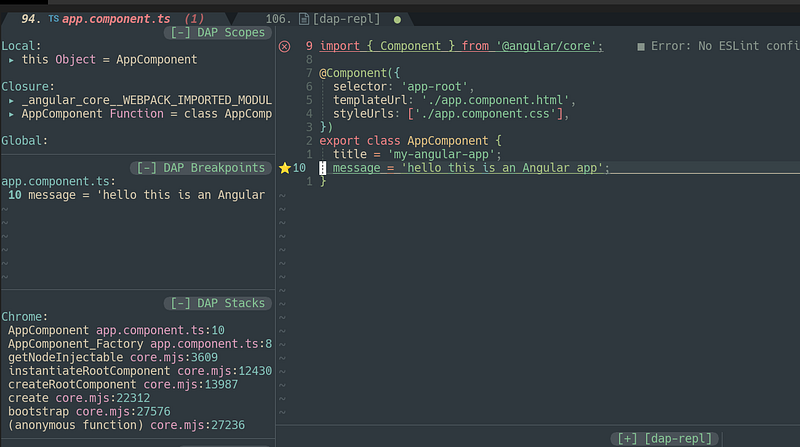Collapse the DAP Stacks panel header
Image resolution: width=800 pixels, height=447 pixels.
(218, 303)
